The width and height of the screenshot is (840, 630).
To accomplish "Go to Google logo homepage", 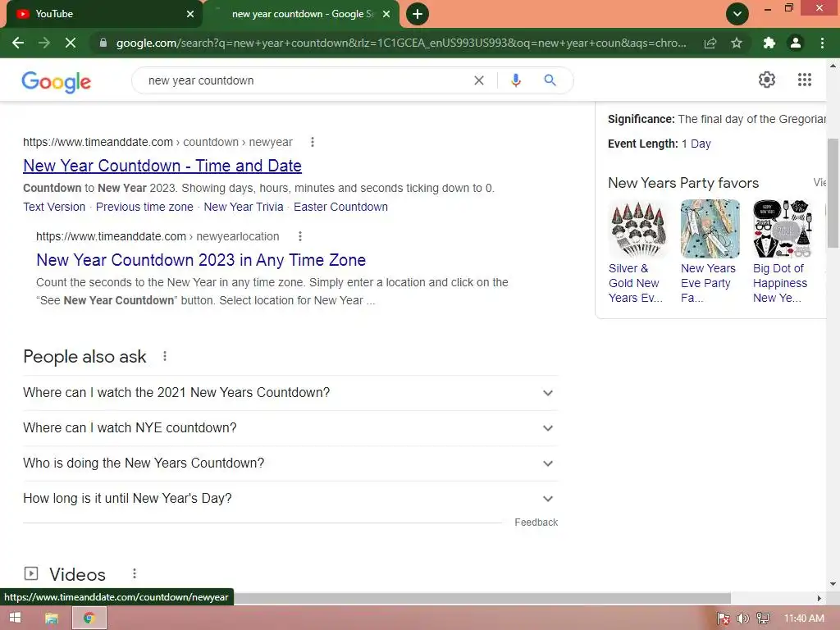I will pyautogui.click(x=57, y=81).
